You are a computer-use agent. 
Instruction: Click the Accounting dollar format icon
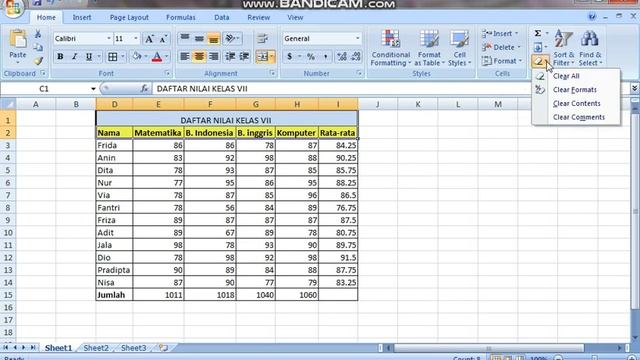coord(289,56)
